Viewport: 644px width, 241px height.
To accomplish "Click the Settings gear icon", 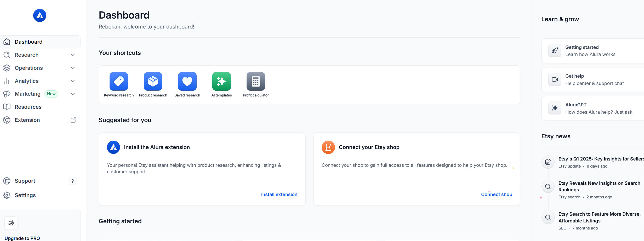I will tap(7, 195).
